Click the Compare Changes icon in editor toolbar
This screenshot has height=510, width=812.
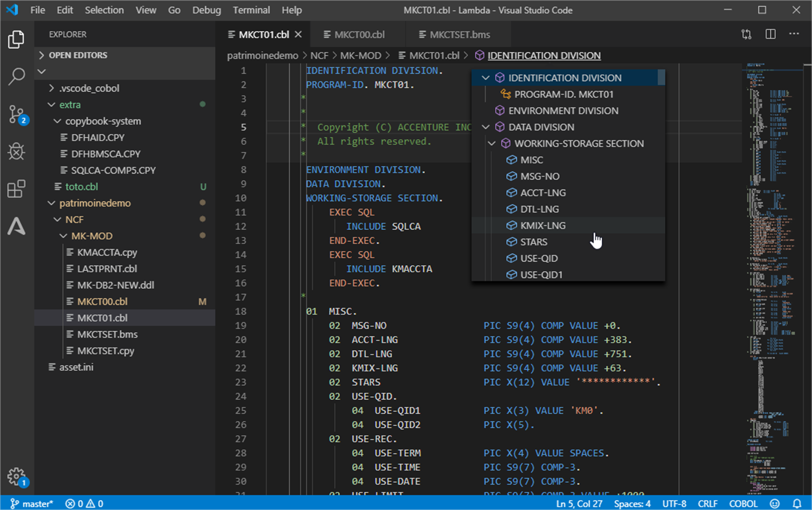(746, 34)
